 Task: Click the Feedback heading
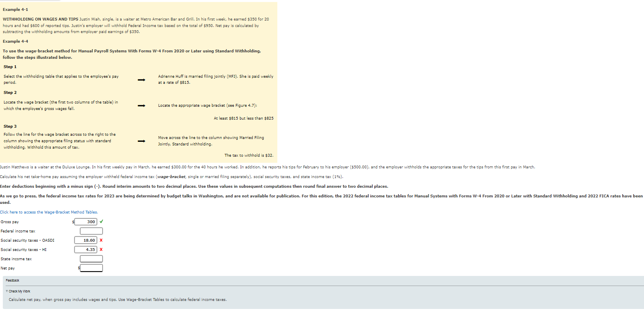coord(12,280)
